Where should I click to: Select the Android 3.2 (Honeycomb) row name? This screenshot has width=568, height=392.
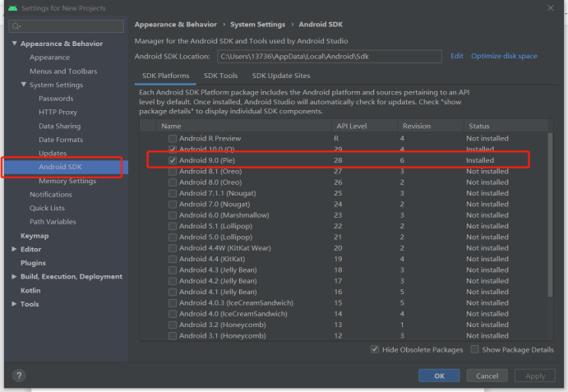tap(223, 325)
